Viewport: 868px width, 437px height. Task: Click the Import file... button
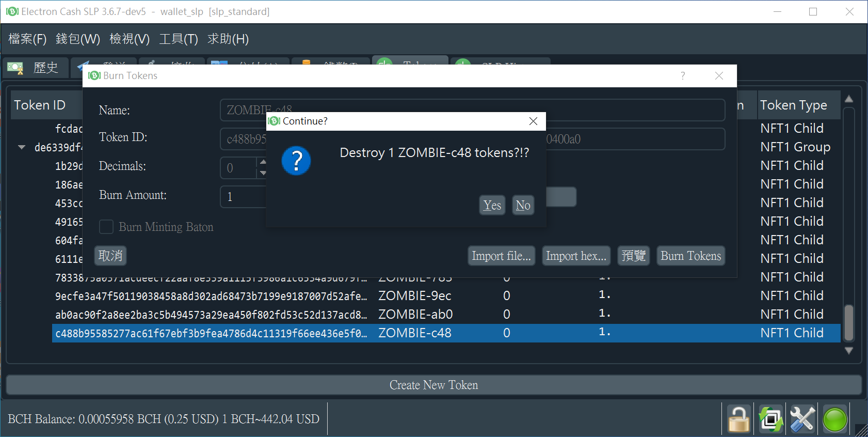click(x=501, y=256)
